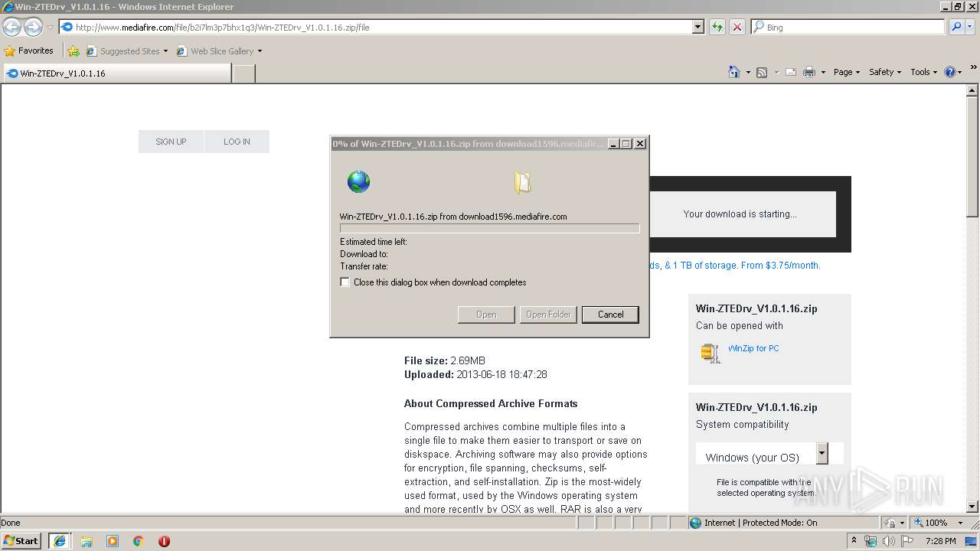Image resolution: width=980 pixels, height=551 pixels.
Task: Click the WinZip for PC link
Action: point(753,348)
